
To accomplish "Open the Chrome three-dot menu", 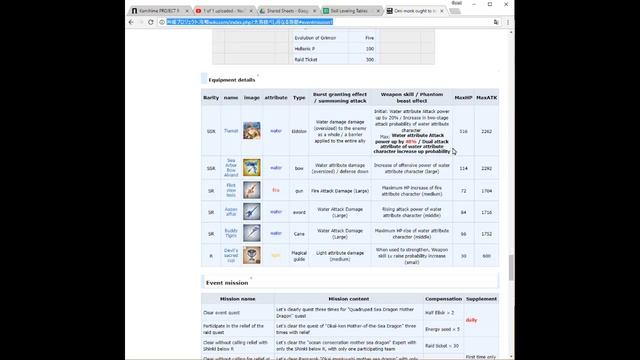I will point(508,22).
